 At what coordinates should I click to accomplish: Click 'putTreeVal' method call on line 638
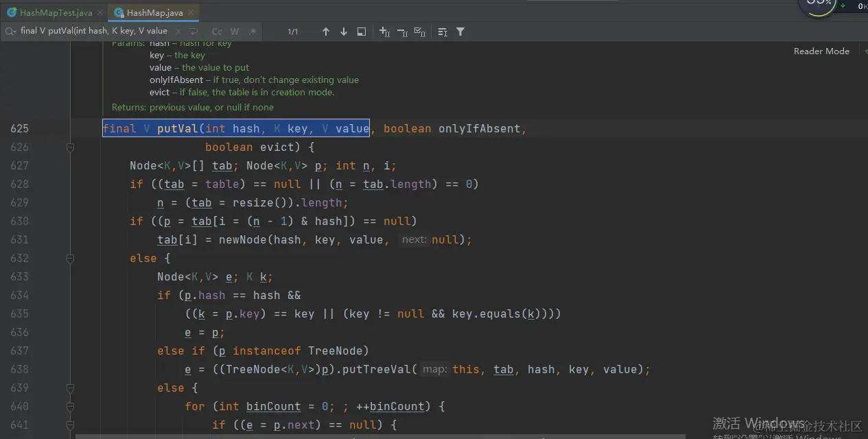pos(377,369)
